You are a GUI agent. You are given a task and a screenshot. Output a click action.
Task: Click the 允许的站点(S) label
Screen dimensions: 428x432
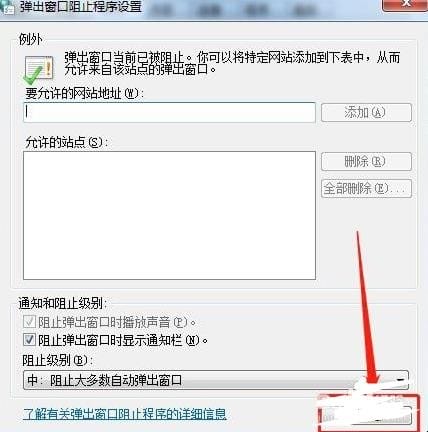pyautogui.click(x=67, y=142)
